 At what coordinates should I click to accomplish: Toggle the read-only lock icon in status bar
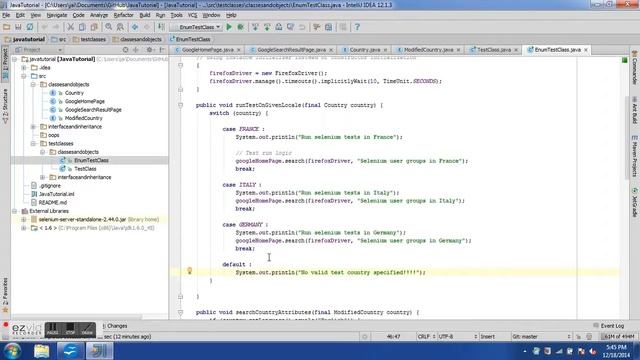[x=578, y=337]
